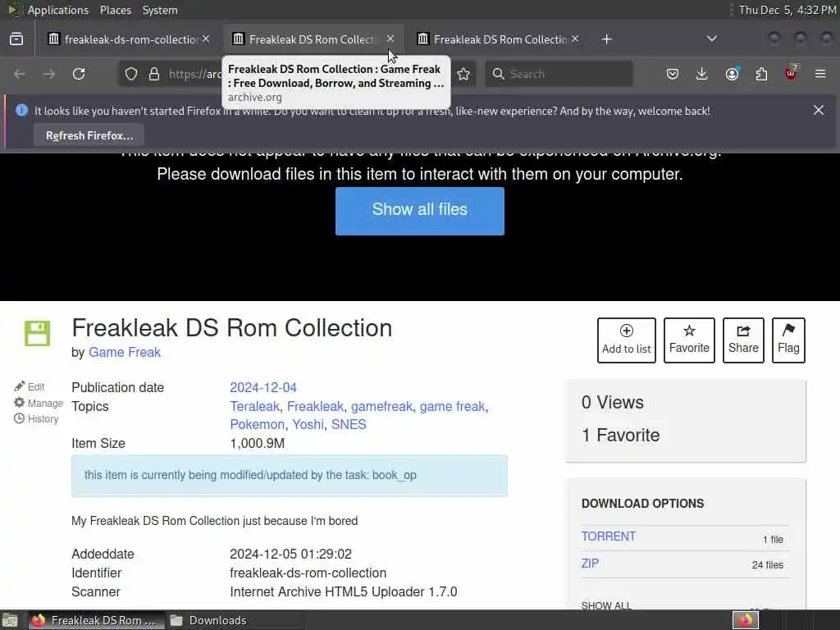The width and height of the screenshot is (840, 630).
Task: Open the Game Freak creator link
Action: tap(125, 352)
